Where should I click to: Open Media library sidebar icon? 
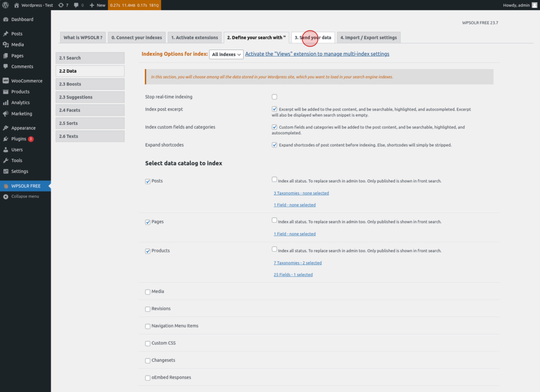point(5,44)
